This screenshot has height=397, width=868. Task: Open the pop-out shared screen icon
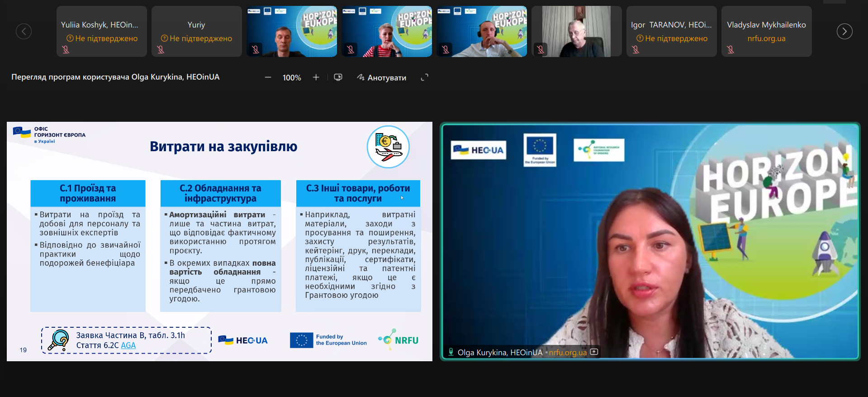pyautogui.click(x=338, y=77)
